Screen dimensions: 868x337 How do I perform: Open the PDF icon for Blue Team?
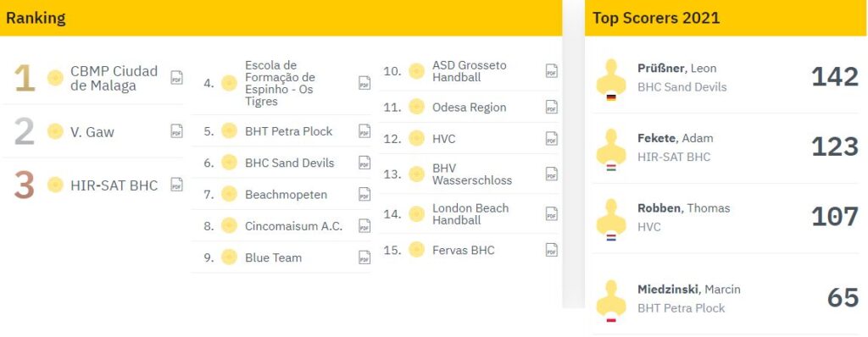(x=364, y=257)
